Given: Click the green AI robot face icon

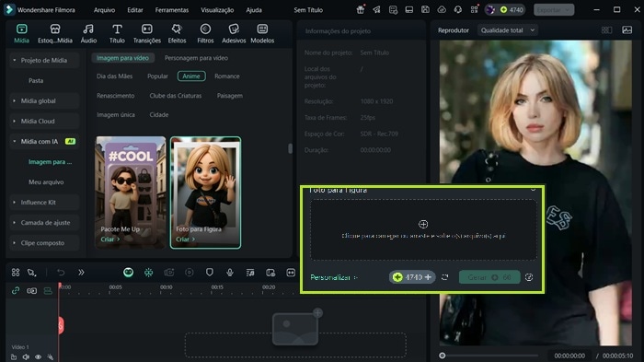Looking at the screenshot, I should 128,273.
